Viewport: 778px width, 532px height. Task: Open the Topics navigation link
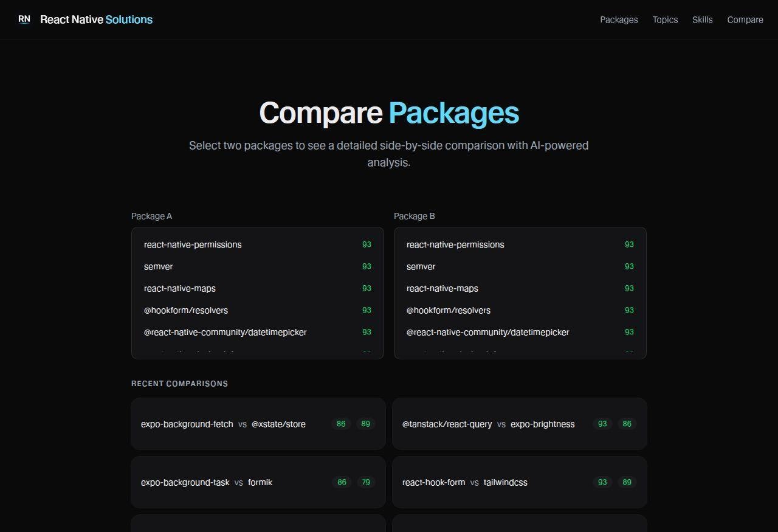665,19
